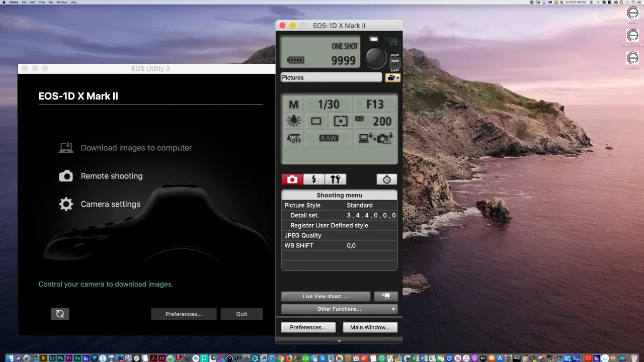Quit EOS Utility 3

[x=242, y=314]
